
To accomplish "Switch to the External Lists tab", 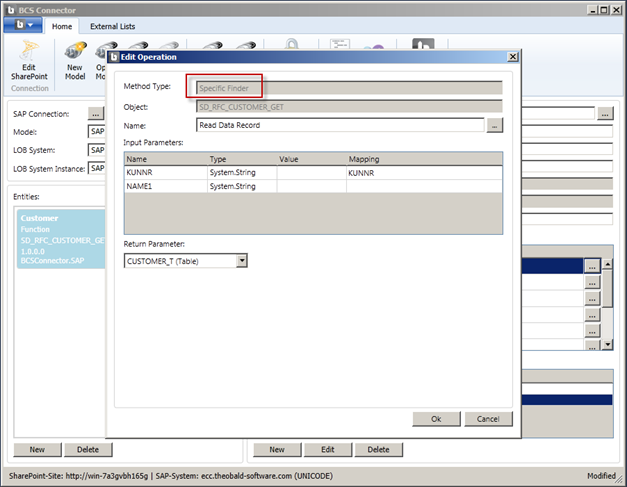I will click(x=112, y=27).
